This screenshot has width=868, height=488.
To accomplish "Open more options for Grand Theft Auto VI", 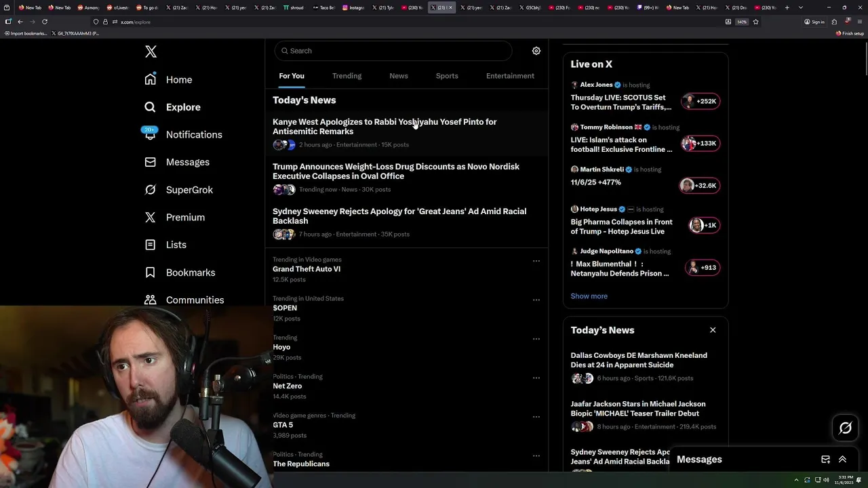I will click(536, 261).
